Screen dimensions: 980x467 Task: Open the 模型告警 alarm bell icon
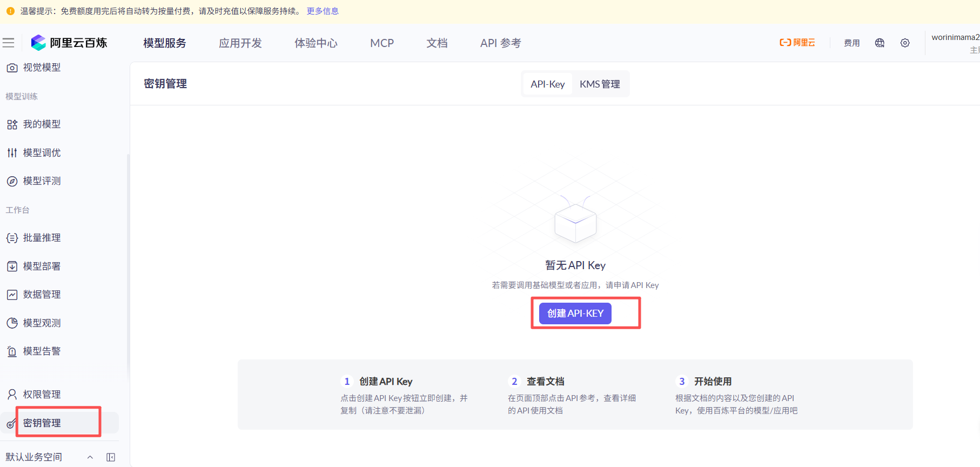click(12, 351)
